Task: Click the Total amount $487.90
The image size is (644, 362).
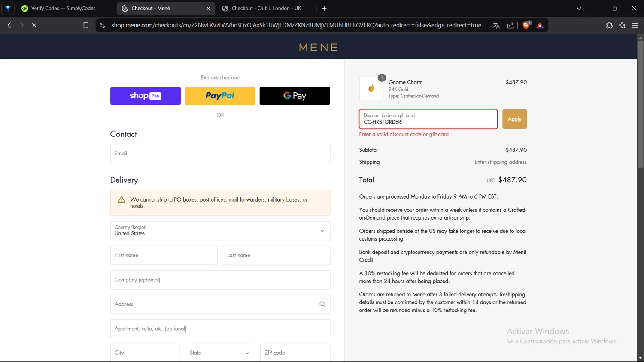Action: point(512,180)
